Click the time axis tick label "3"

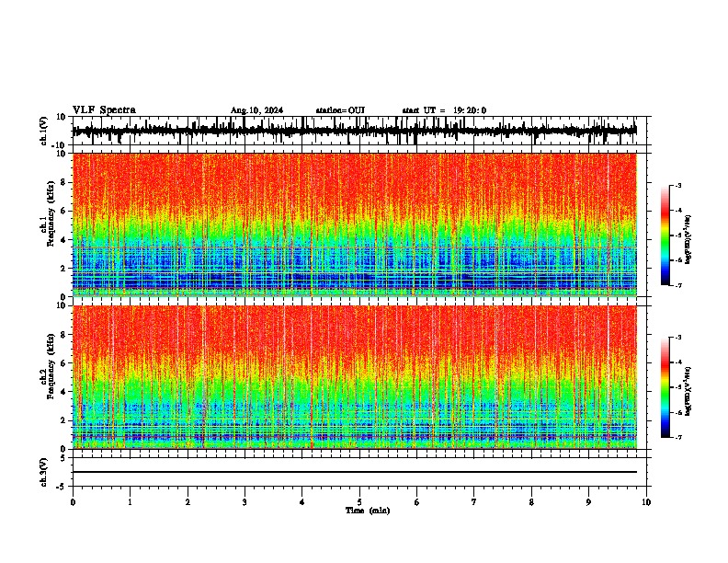point(245,502)
